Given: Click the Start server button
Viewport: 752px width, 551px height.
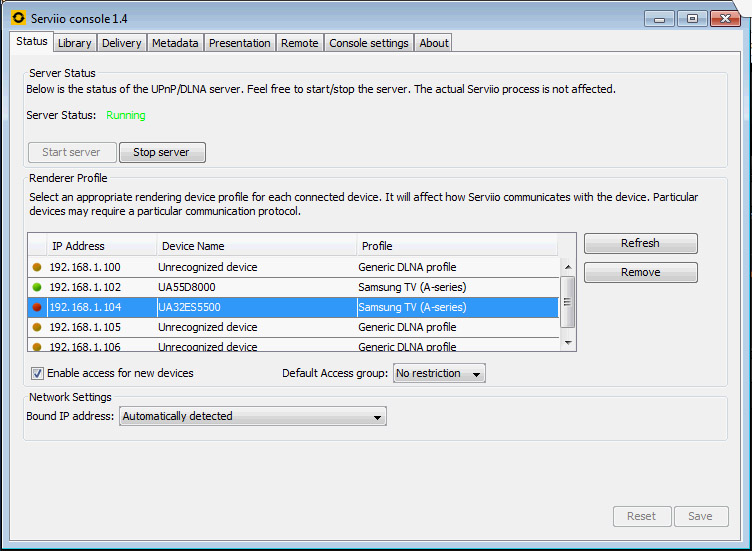Looking at the screenshot, I should 72,152.
